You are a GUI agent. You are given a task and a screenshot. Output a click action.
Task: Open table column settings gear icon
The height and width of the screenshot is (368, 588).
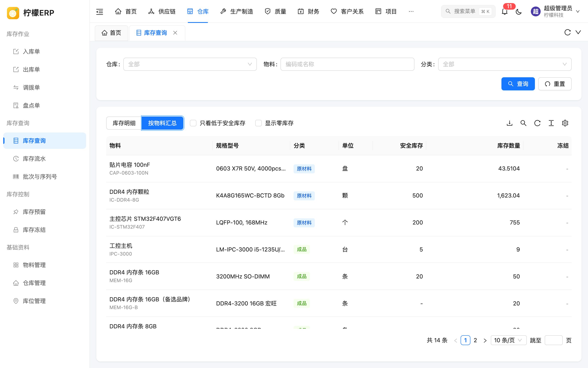click(565, 123)
